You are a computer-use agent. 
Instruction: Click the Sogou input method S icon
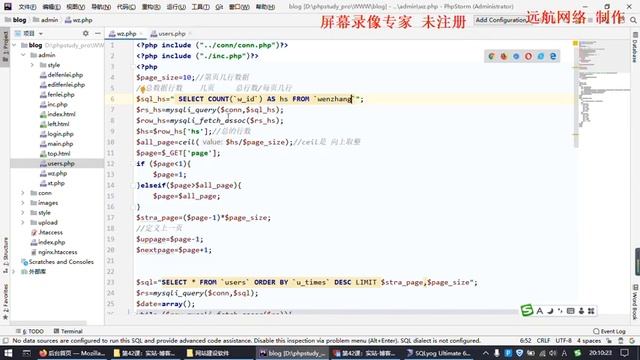click(527, 311)
